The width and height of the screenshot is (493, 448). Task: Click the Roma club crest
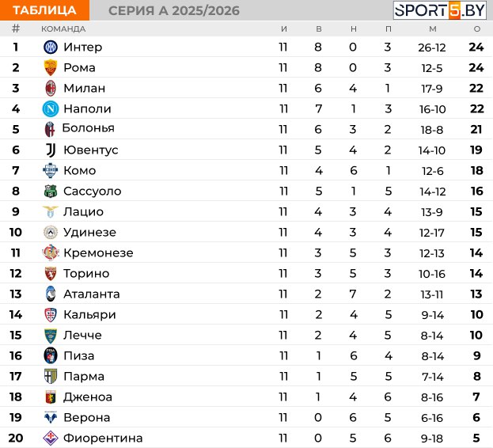51,67
